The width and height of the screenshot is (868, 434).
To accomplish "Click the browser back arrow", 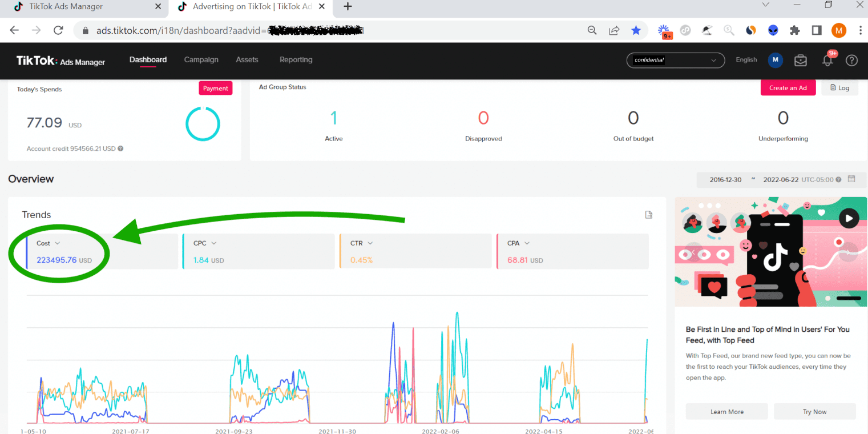I will tap(14, 30).
